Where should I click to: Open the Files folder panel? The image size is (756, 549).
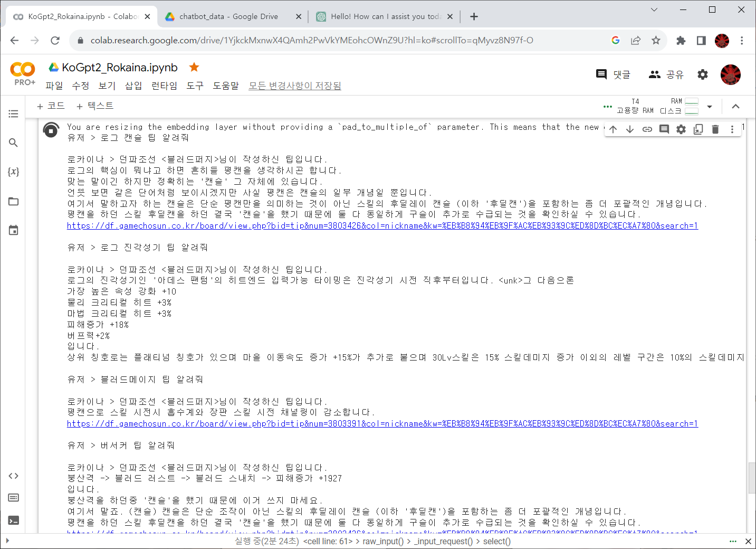coord(13,201)
